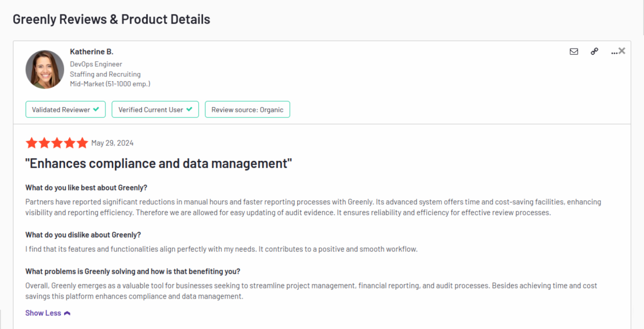Screen dimensions: 644x329
Task: Dismiss the review with the X icon
Action: pos(622,51)
